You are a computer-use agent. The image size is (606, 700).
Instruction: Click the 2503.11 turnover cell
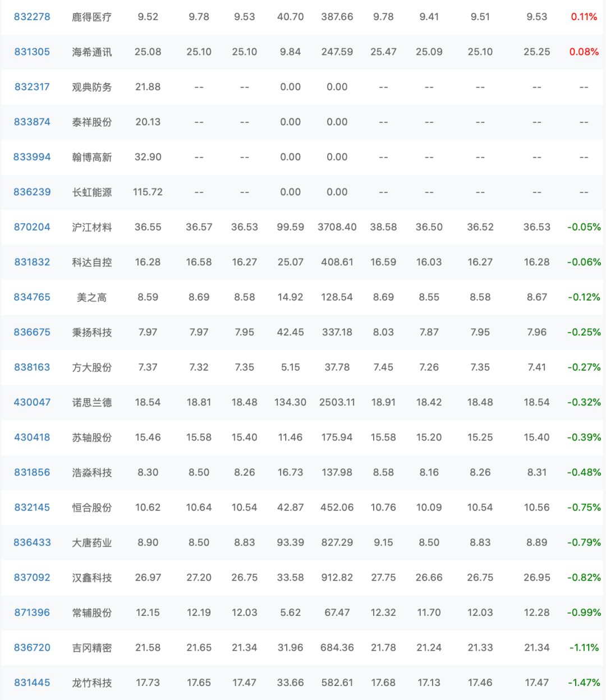click(x=337, y=402)
